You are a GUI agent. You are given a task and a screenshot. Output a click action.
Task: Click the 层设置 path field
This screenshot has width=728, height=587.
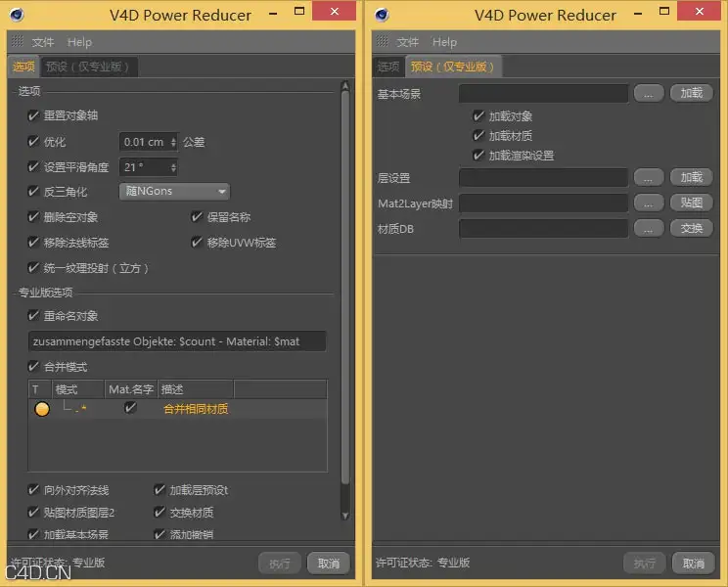(543, 177)
